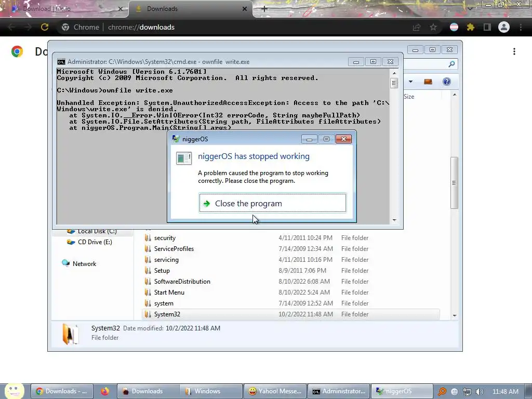Bookmark this page with the star icon

tap(433, 27)
